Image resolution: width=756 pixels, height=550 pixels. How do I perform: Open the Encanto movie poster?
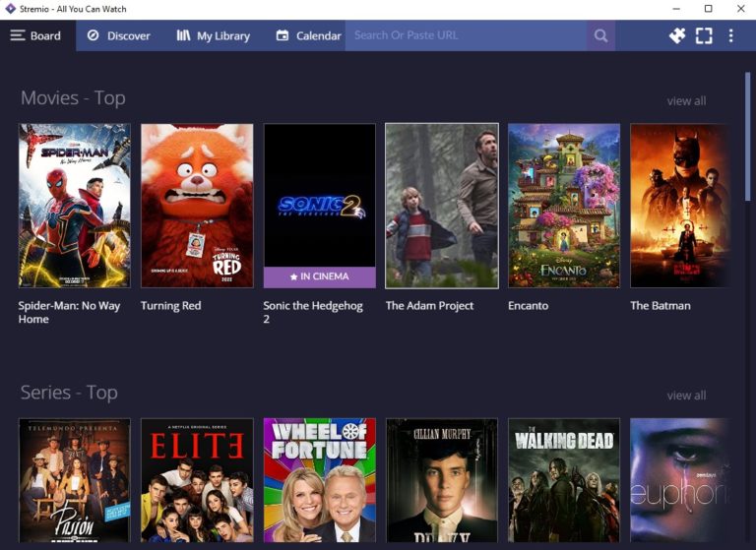coord(564,206)
